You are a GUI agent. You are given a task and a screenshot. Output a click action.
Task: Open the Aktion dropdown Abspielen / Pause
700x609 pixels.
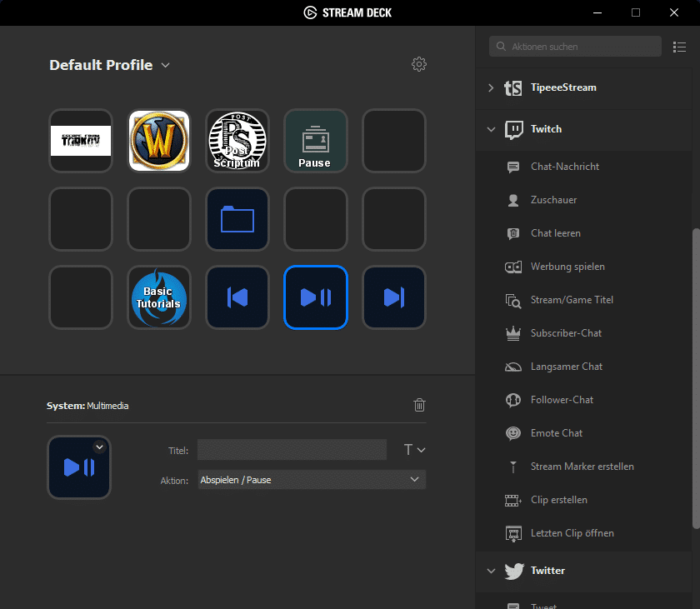[x=311, y=480]
